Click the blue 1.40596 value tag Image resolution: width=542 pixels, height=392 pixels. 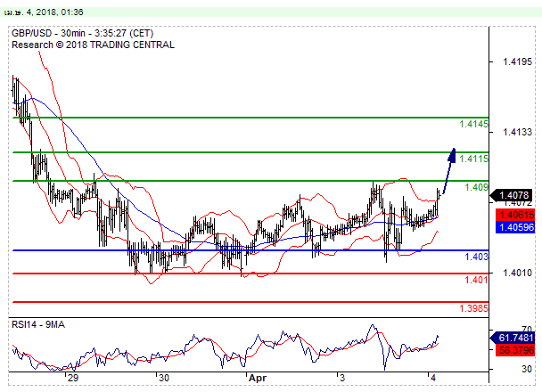pyautogui.click(x=515, y=227)
